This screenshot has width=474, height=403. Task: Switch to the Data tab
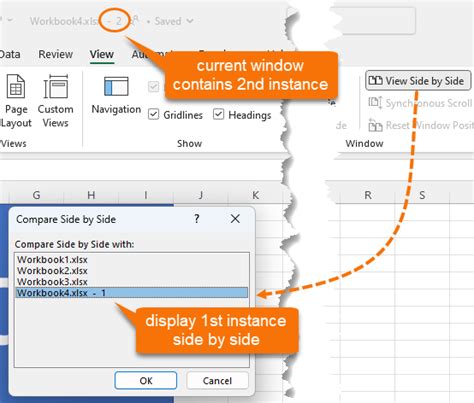pyautogui.click(x=10, y=54)
